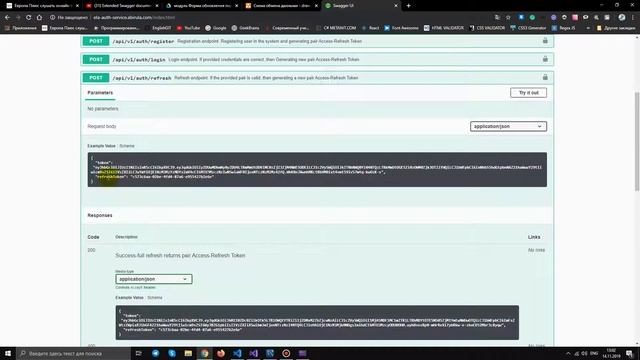Switch the ENG keyboard language indicator
Screen dimensions: 640x360
[594, 353]
